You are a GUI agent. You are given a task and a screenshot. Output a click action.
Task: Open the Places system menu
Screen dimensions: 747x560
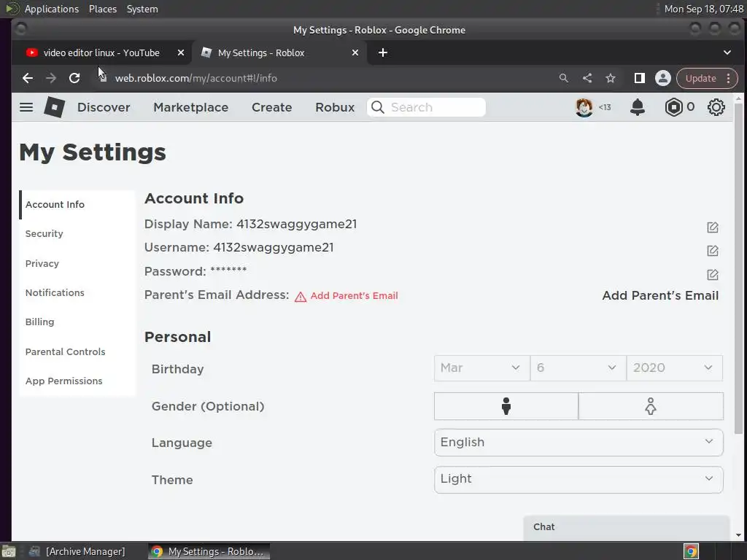pos(103,9)
